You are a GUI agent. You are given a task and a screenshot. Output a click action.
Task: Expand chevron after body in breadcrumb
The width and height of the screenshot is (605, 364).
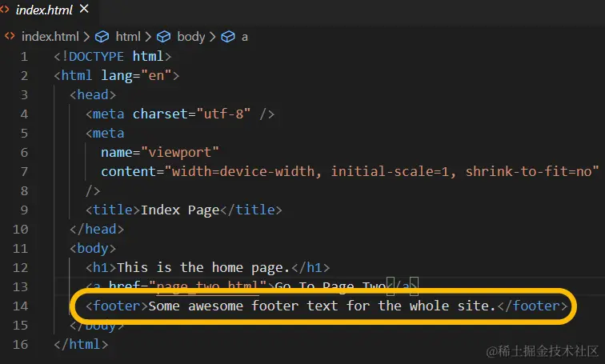[213, 37]
